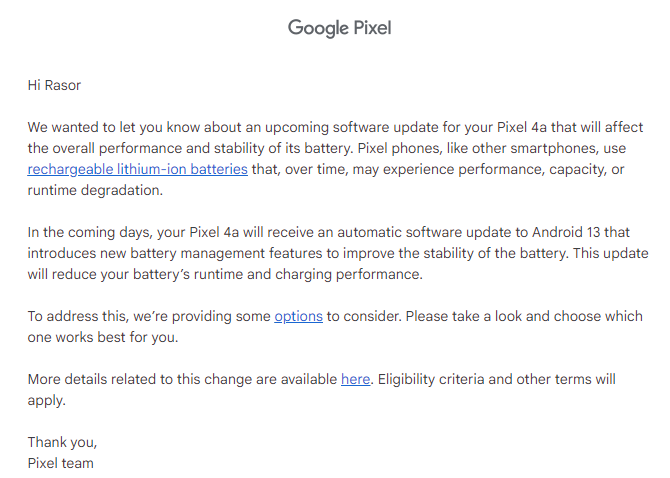Click the 'runtime degradation.' text

(x=95, y=190)
